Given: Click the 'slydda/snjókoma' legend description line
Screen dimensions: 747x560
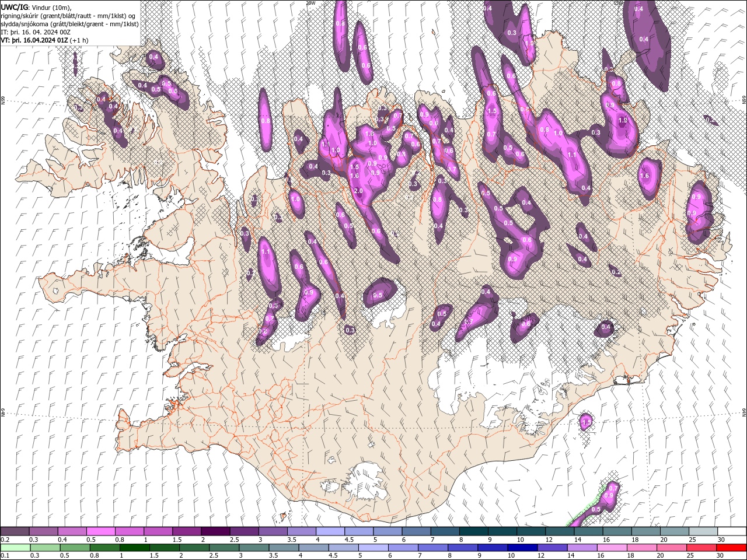Looking at the screenshot, I should 69,24.
